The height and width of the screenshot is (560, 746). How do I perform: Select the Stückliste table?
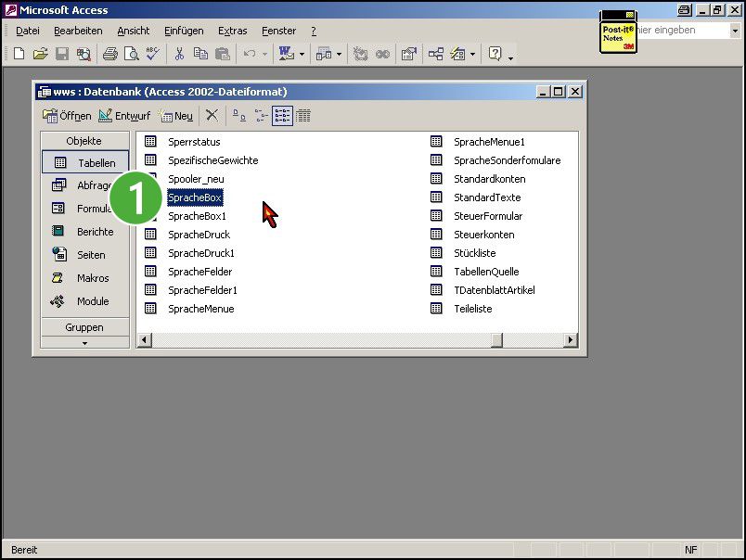click(475, 253)
